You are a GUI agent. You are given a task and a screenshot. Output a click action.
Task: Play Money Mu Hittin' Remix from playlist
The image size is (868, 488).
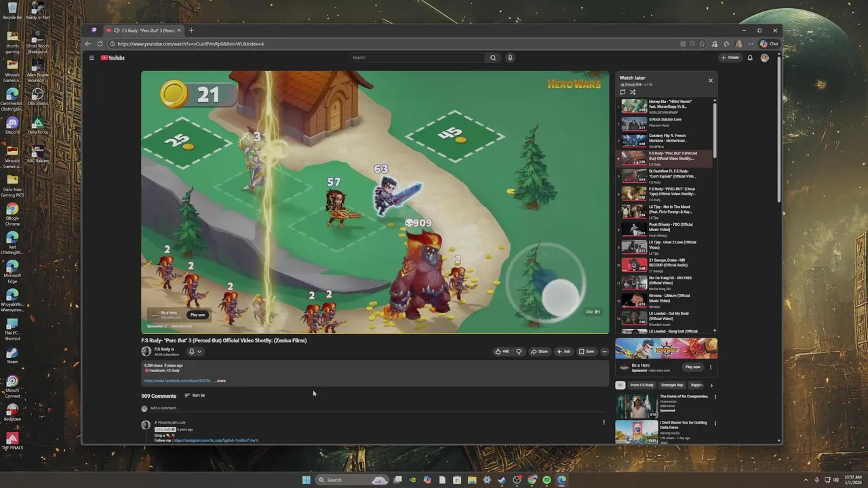(665, 106)
